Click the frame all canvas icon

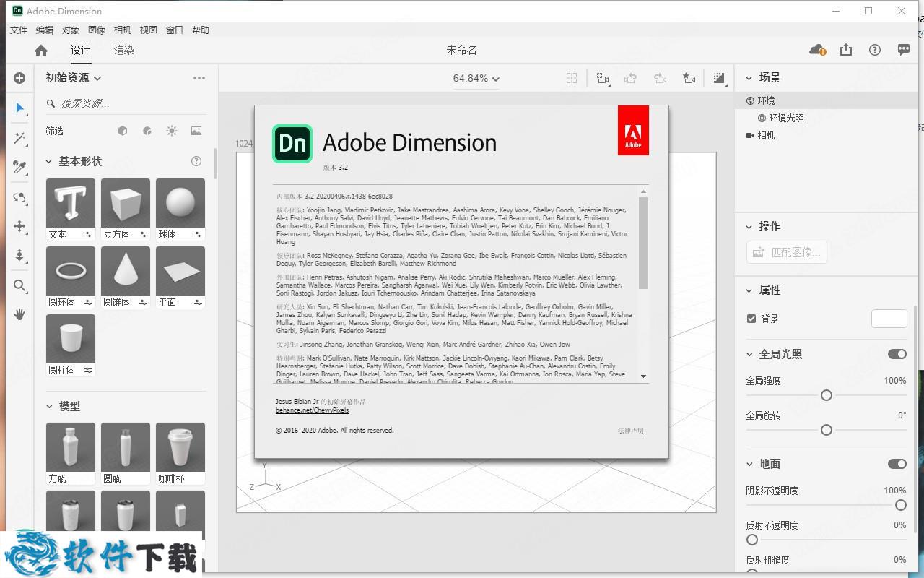tap(572, 78)
